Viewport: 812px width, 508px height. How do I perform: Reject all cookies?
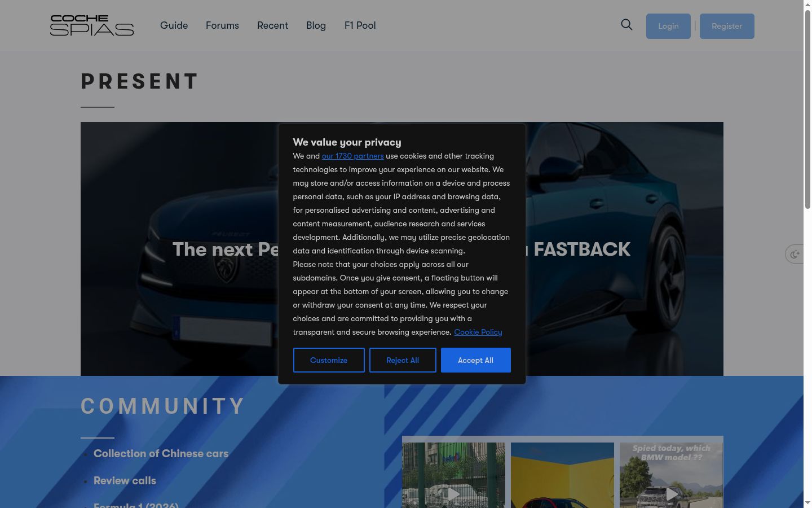[403, 360]
